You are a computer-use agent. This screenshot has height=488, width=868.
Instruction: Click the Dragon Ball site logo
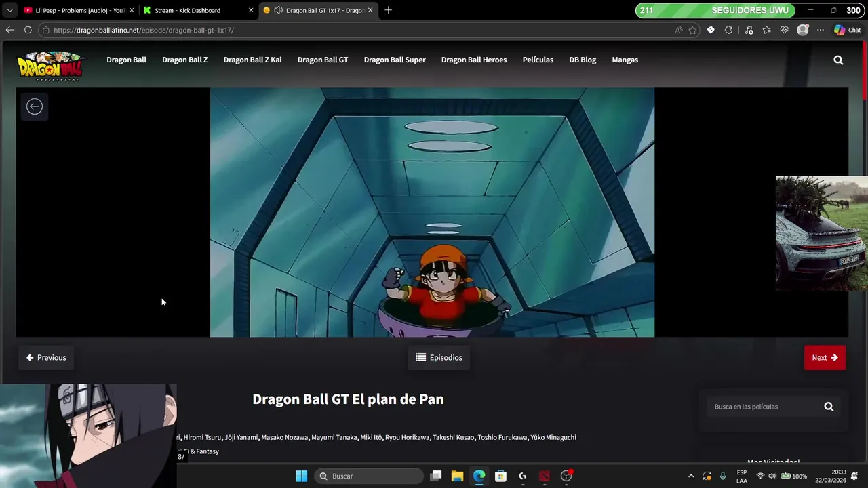coord(51,66)
